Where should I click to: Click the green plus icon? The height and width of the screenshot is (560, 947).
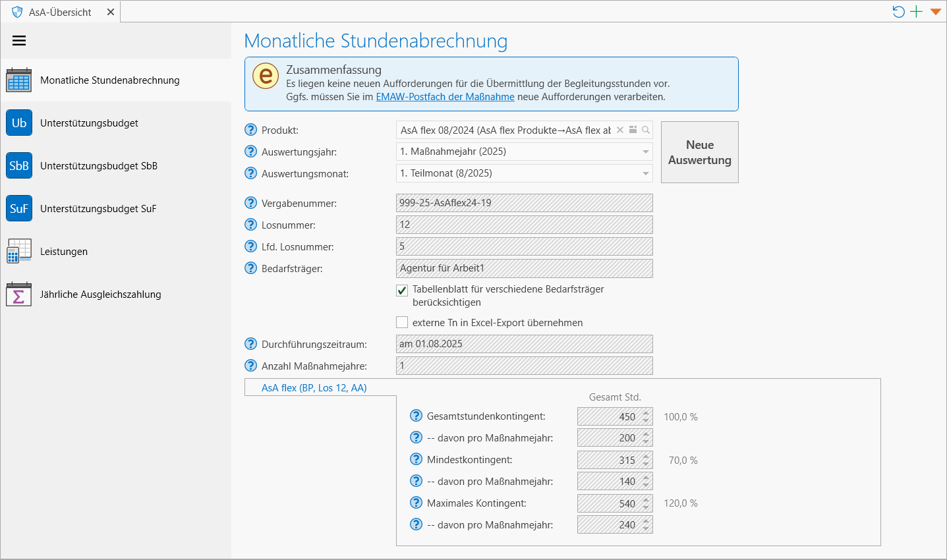click(916, 12)
